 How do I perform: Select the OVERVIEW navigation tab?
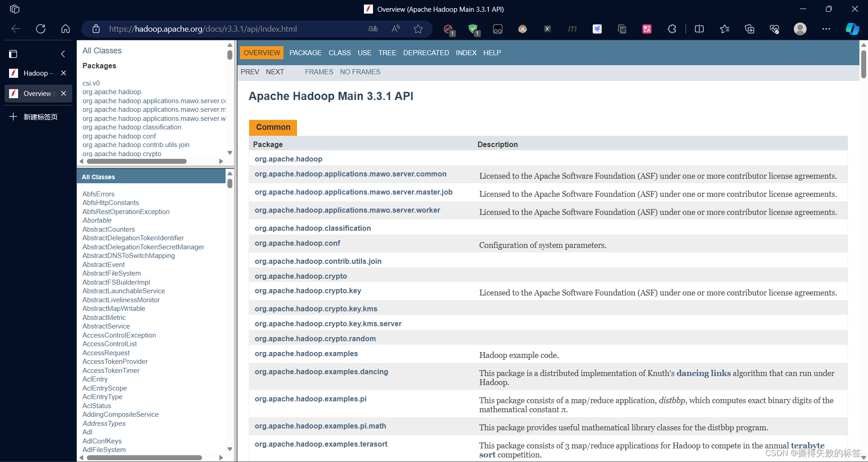pos(262,52)
